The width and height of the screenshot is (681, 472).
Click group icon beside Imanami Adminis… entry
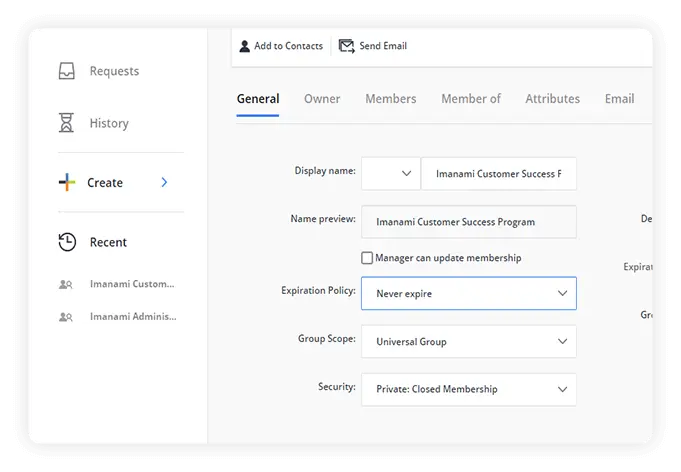point(66,316)
